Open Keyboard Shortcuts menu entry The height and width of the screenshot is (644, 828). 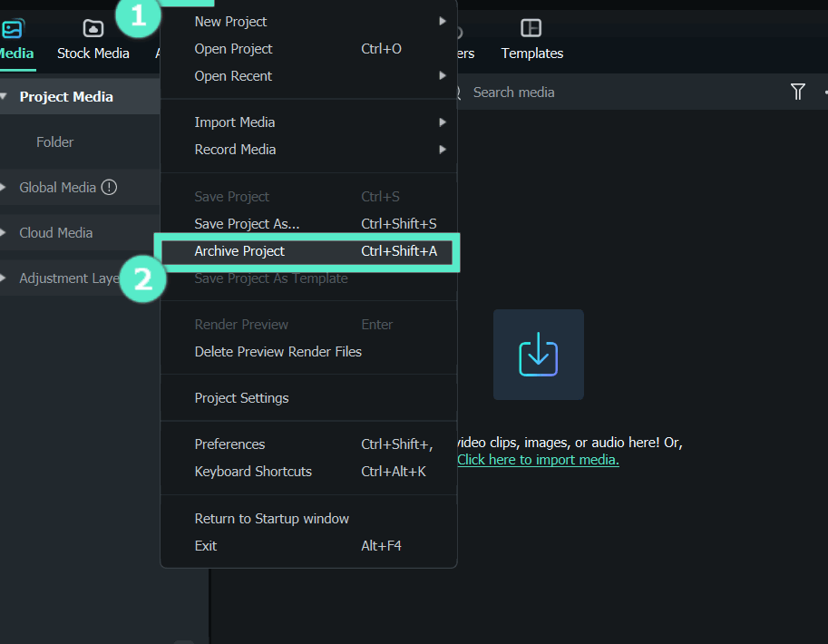pos(308,472)
